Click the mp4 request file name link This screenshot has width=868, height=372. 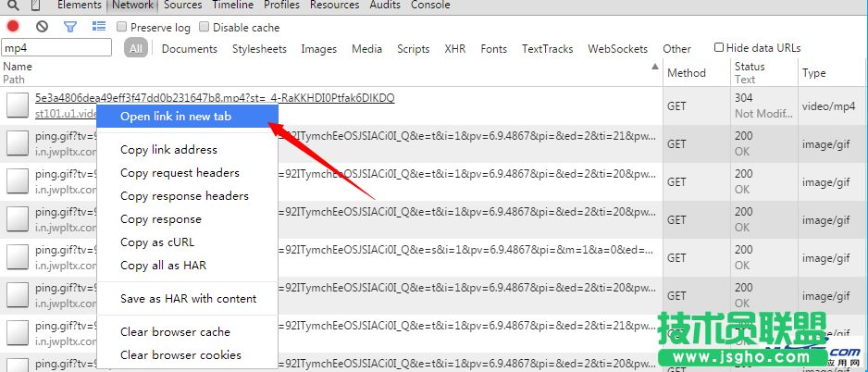(215, 98)
